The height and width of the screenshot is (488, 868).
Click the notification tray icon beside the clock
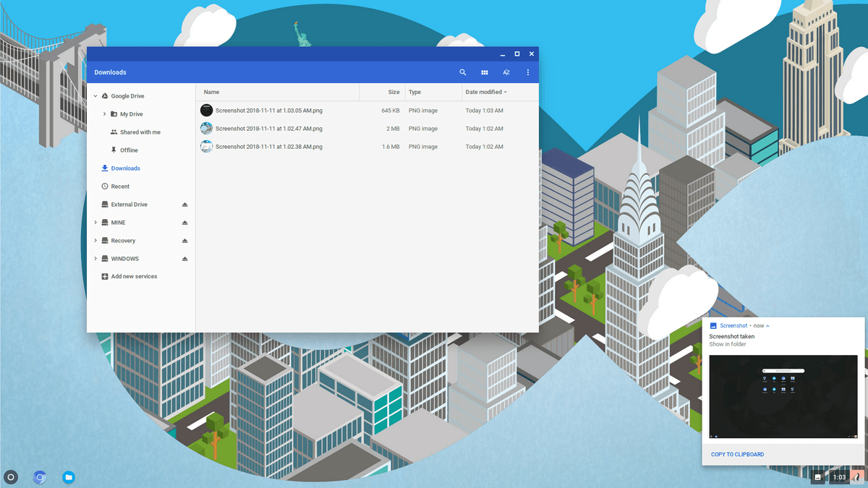(x=818, y=477)
